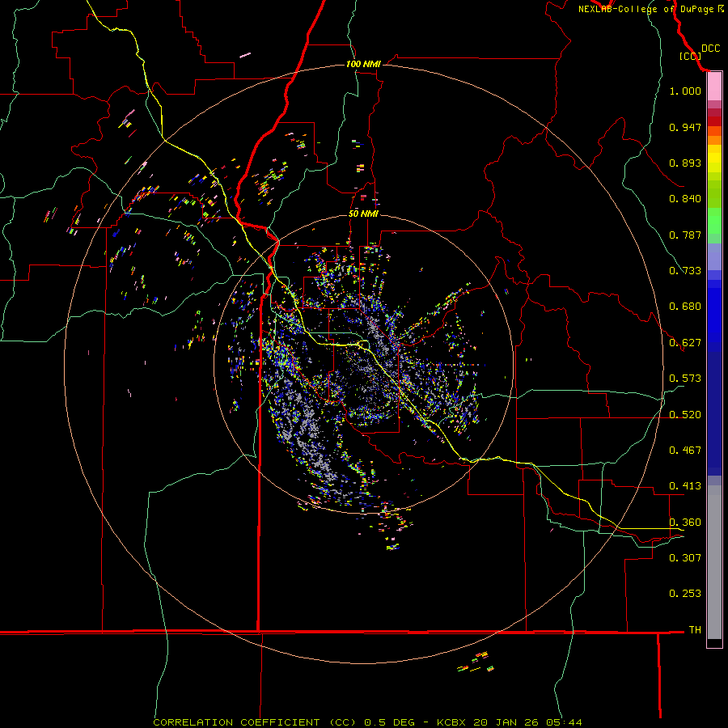Select the 0.627 scale value
The width and height of the screenshot is (728, 728).
685,343
